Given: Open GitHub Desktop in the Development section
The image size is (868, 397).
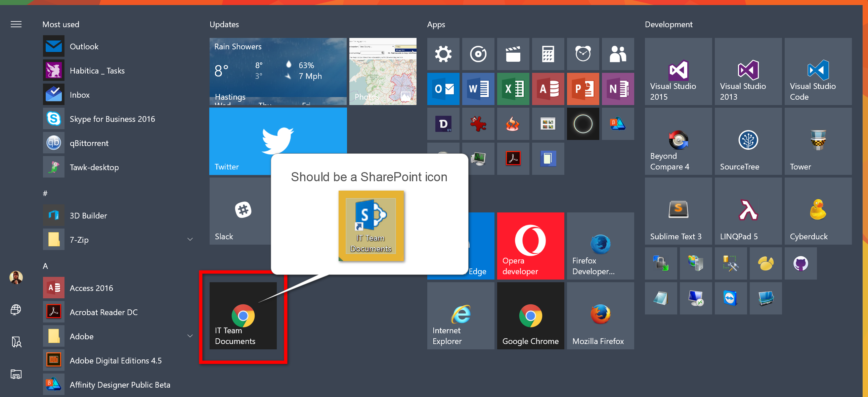Looking at the screenshot, I should point(800,264).
